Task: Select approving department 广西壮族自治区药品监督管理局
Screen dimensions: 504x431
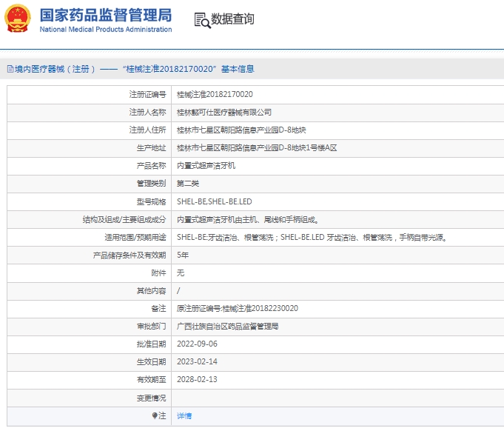Action: [x=227, y=326]
